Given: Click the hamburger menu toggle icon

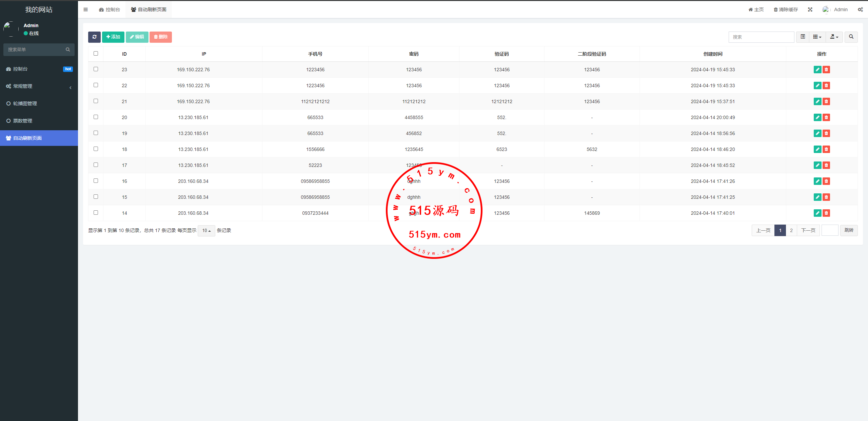Looking at the screenshot, I should pos(85,9).
